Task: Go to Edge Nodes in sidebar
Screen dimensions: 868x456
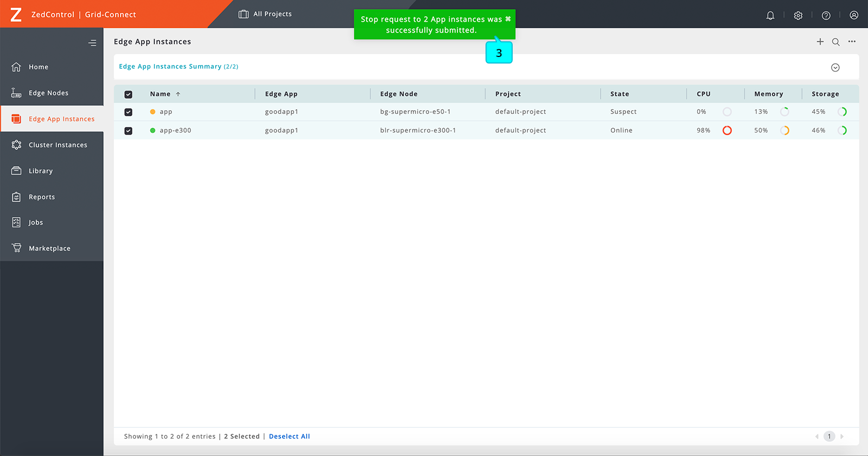Action: coord(52,93)
